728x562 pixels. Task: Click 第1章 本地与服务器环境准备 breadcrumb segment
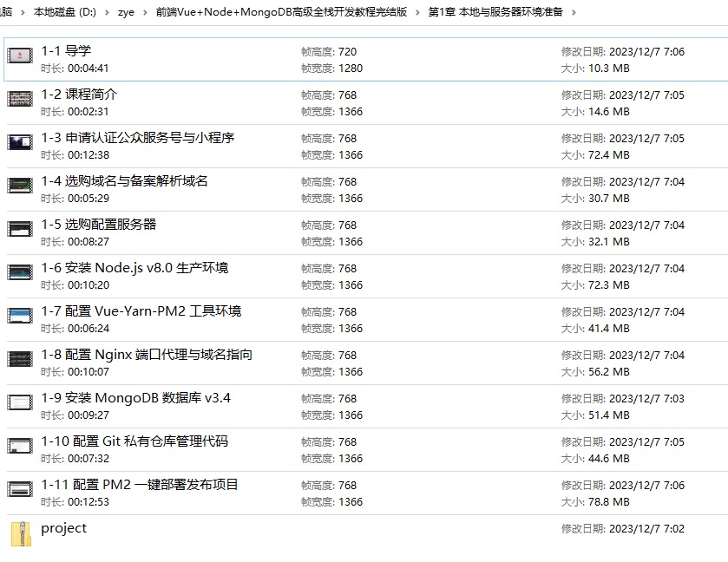tap(495, 12)
